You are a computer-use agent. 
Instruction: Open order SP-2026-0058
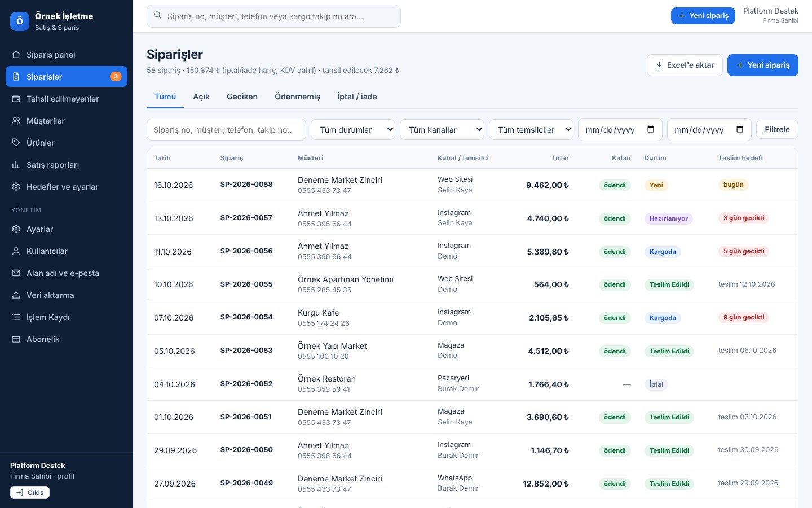tap(246, 185)
